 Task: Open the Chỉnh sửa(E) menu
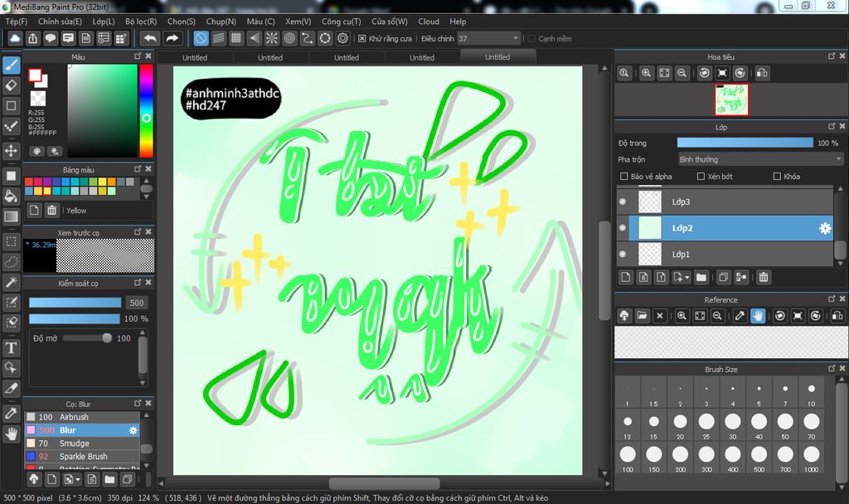tap(60, 22)
